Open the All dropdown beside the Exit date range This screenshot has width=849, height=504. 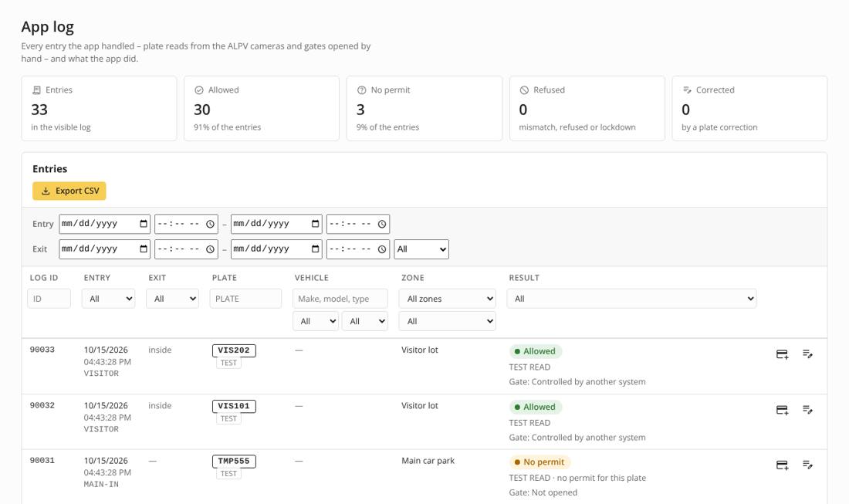click(x=421, y=249)
